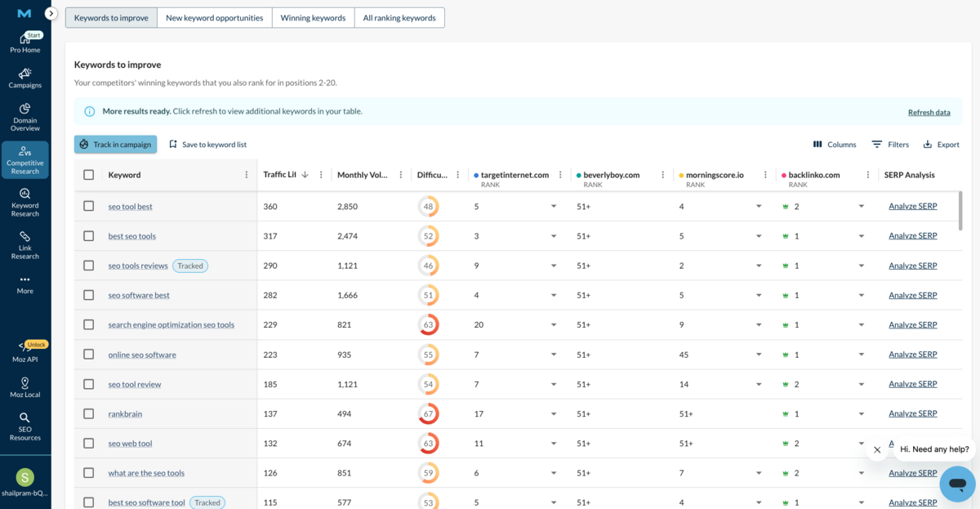Check the 'seo software best' row
This screenshot has height=509, width=980.
pyautogui.click(x=88, y=295)
